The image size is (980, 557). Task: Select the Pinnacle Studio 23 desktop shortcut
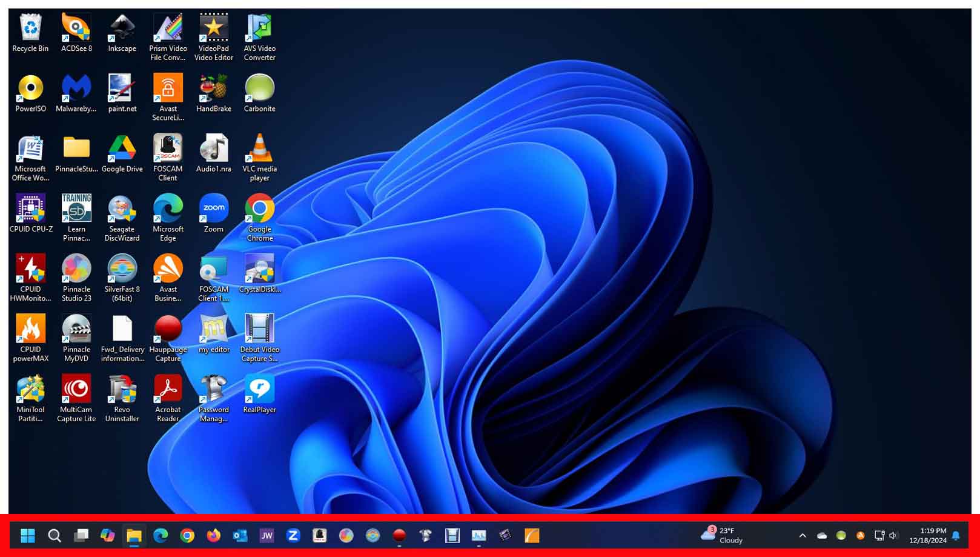click(76, 278)
